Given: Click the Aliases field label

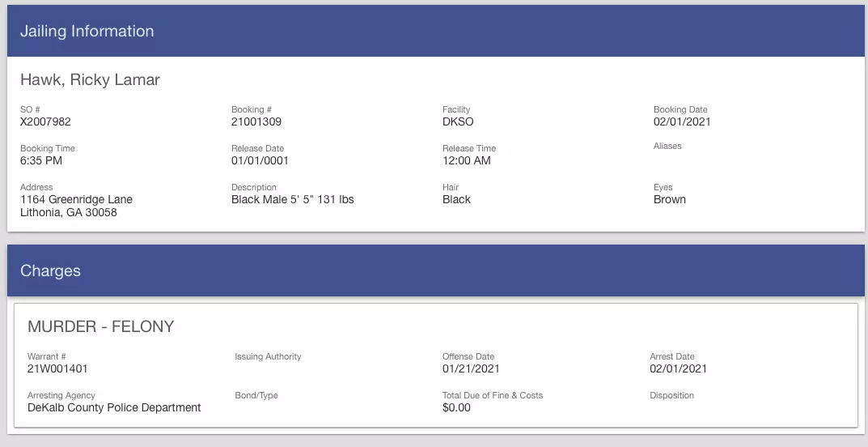Looking at the screenshot, I should (x=667, y=147).
